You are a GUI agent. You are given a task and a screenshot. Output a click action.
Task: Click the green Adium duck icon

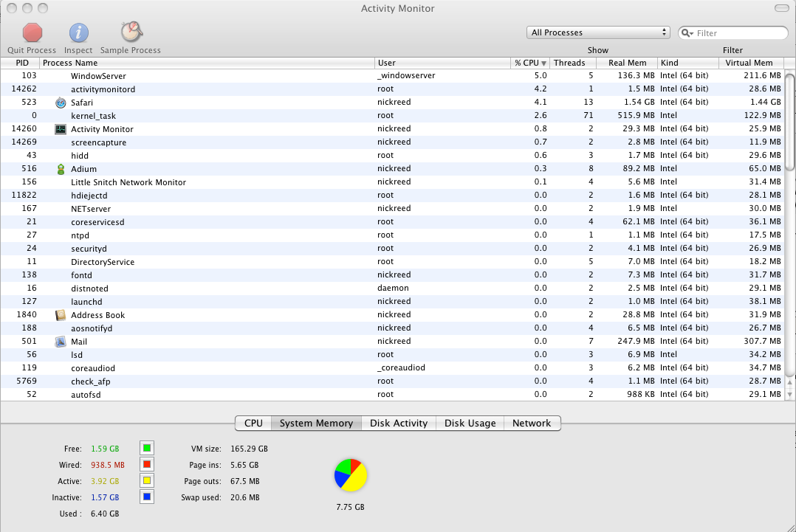61,169
